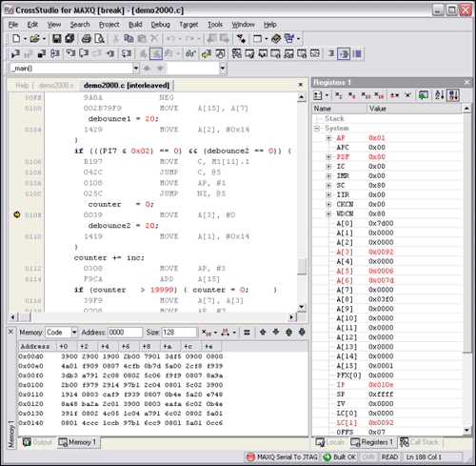
Task: Click the Step Into debug icon
Action: pyautogui.click(x=70, y=53)
